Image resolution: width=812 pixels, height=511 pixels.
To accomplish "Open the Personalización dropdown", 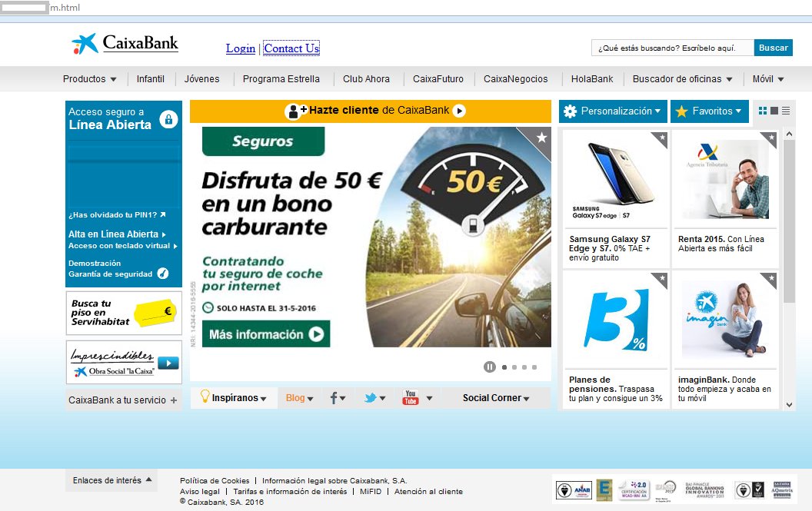I will [x=613, y=111].
